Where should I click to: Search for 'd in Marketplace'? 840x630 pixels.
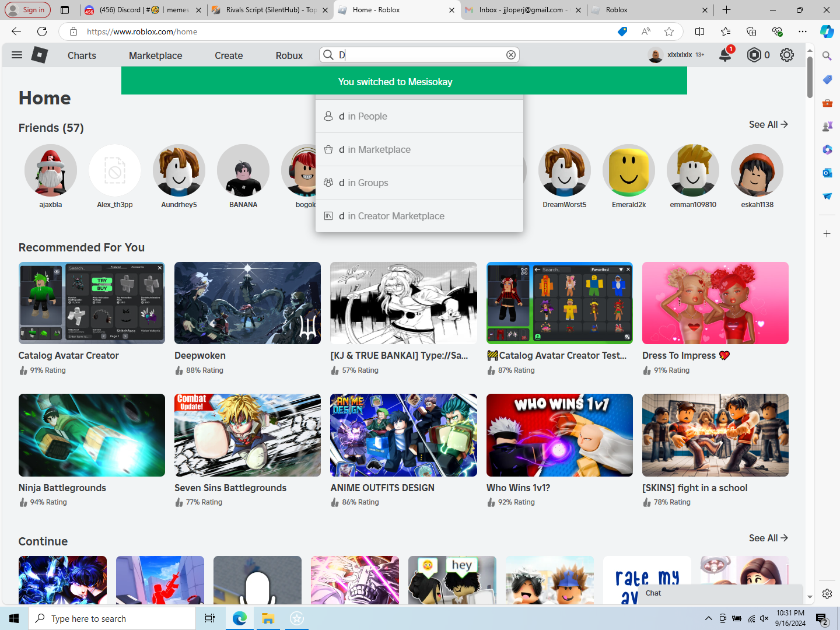[x=419, y=149]
